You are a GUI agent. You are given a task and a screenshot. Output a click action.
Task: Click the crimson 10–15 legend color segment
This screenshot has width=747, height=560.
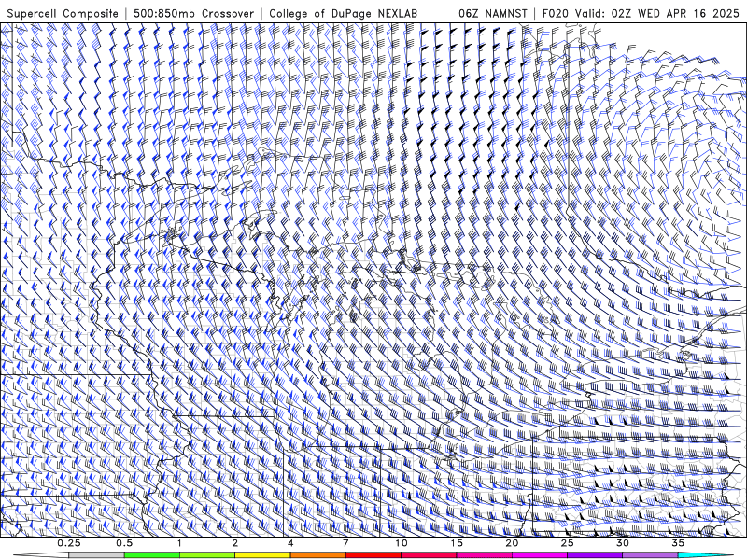(429, 555)
